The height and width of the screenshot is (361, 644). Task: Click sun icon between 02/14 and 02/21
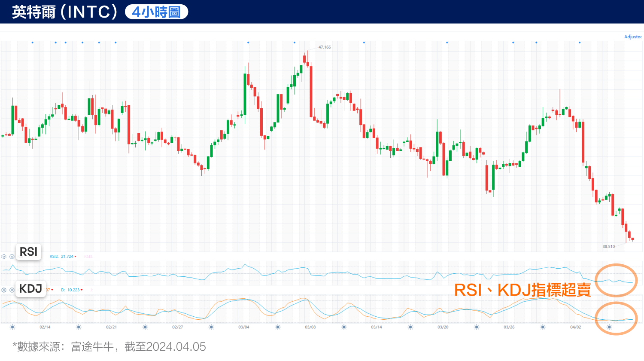(79, 327)
